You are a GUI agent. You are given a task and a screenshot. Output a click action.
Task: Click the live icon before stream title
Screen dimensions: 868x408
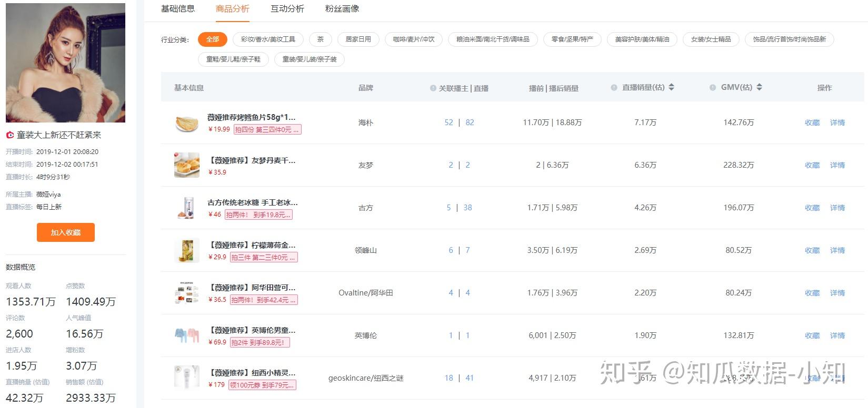click(10, 135)
